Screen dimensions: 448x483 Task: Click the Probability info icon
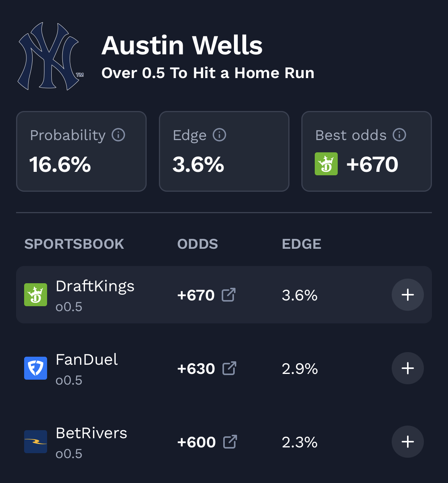(x=118, y=135)
